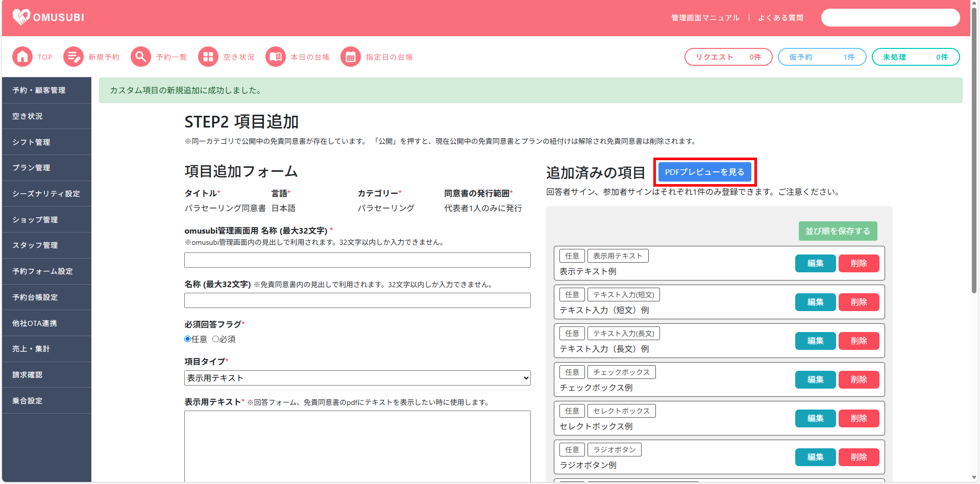The width and height of the screenshot is (980, 484).
Task: Expand the 項目タイプ dropdown
Action: click(357, 378)
